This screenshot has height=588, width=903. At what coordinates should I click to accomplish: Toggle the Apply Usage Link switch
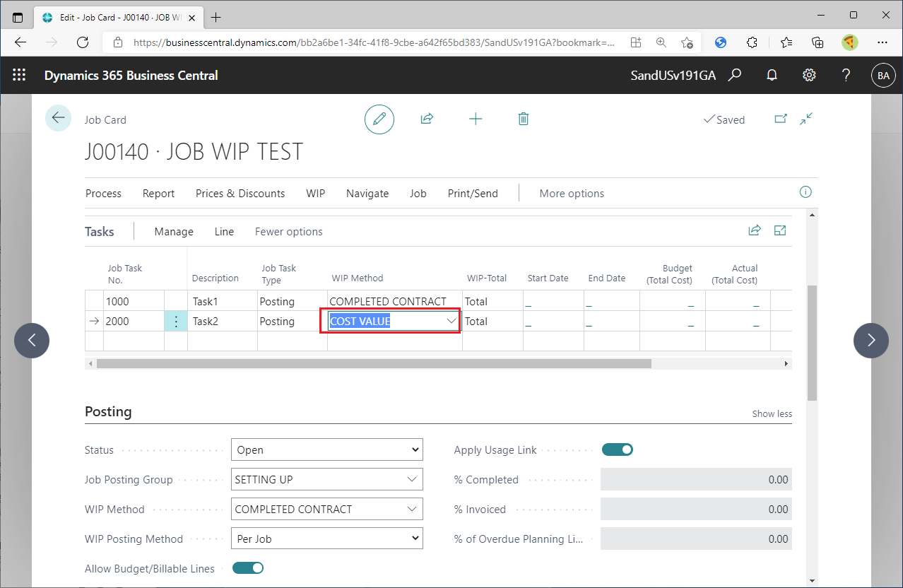pyautogui.click(x=617, y=449)
